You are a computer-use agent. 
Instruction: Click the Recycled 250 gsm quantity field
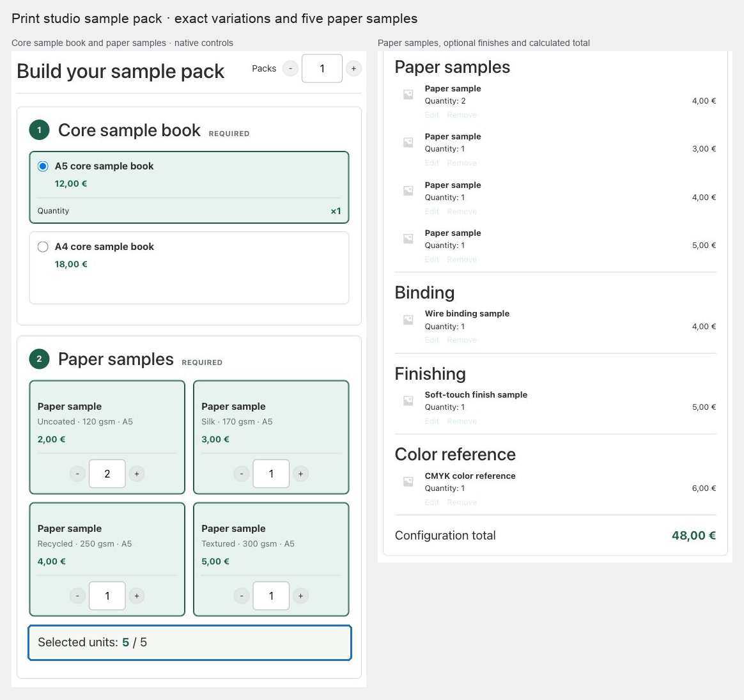107,596
